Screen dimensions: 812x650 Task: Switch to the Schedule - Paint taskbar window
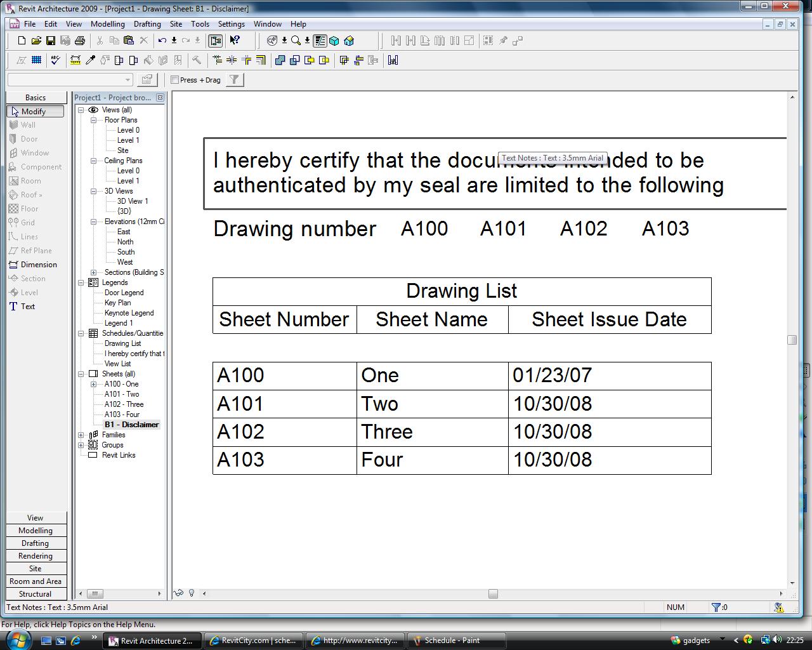(457, 640)
